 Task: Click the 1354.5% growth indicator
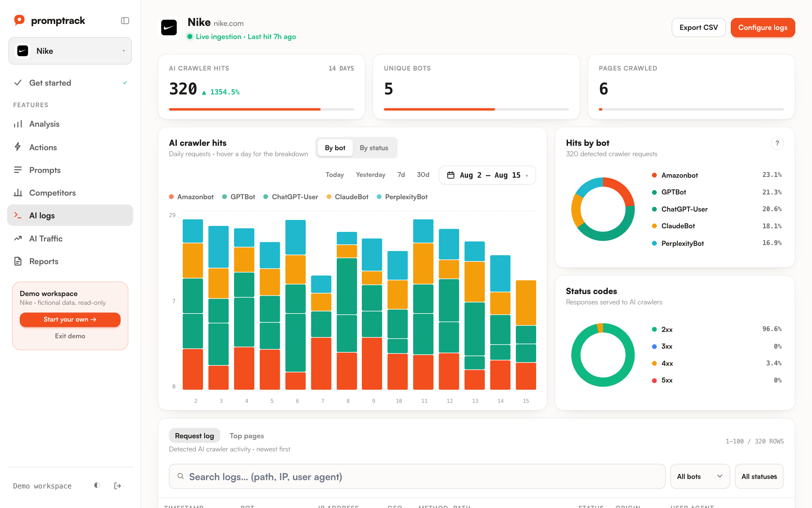pos(221,92)
